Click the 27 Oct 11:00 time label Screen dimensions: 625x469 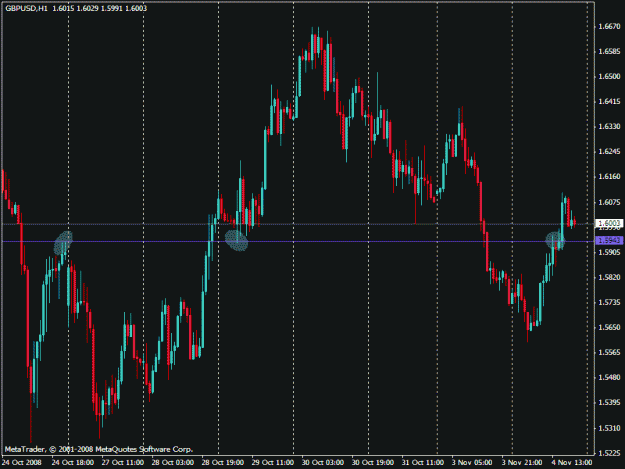tap(123, 463)
